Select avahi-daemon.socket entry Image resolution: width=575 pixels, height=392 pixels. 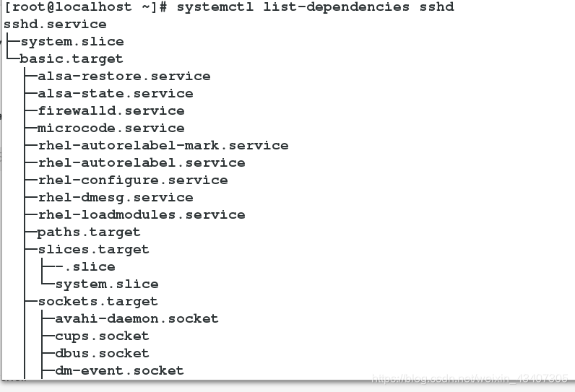137,319
